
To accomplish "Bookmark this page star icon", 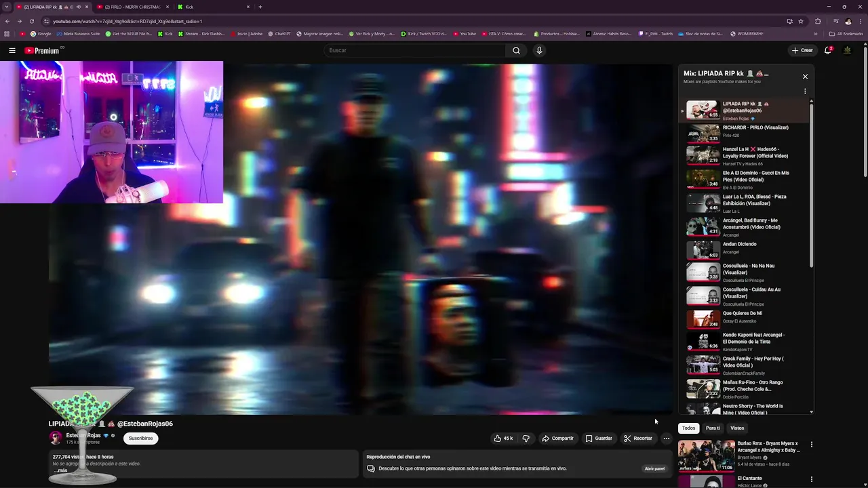I will click(800, 21).
